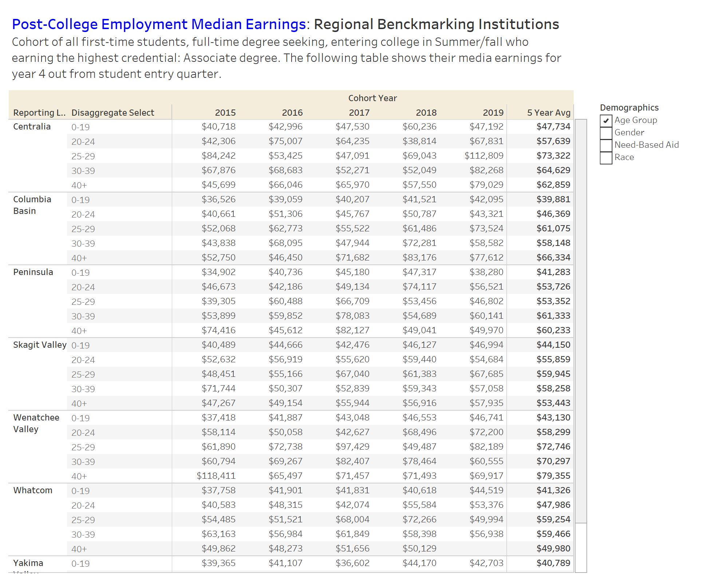The image size is (728, 582).
Task: Select Centralia's 30-39 age group row label
Action: 83,171
